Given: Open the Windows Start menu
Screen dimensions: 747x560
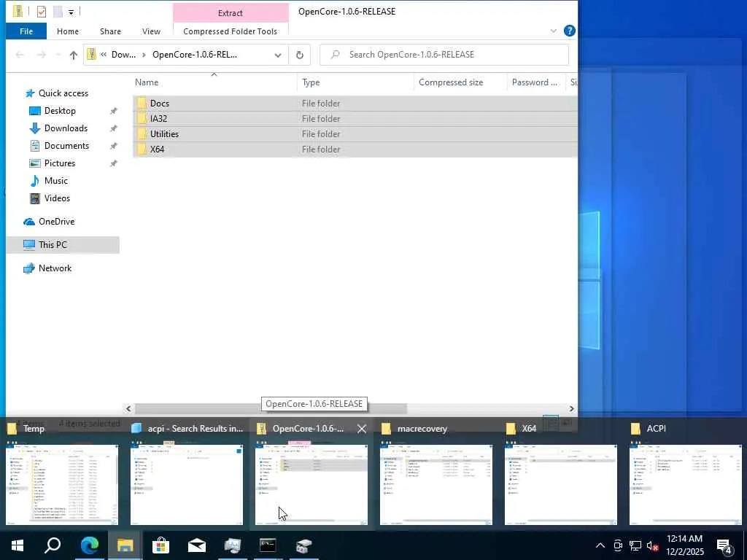Looking at the screenshot, I should 18,545.
